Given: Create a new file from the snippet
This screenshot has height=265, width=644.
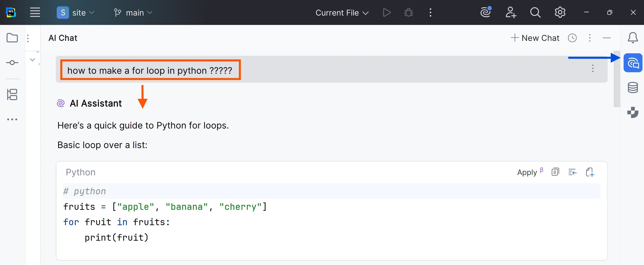Looking at the screenshot, I should coord(589,172).
